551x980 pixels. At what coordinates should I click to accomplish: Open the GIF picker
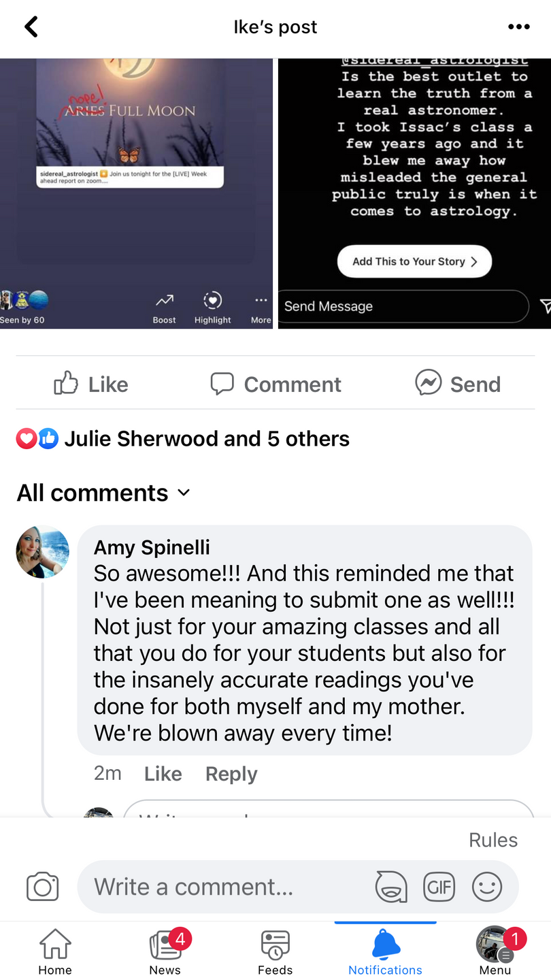[439, 887]
